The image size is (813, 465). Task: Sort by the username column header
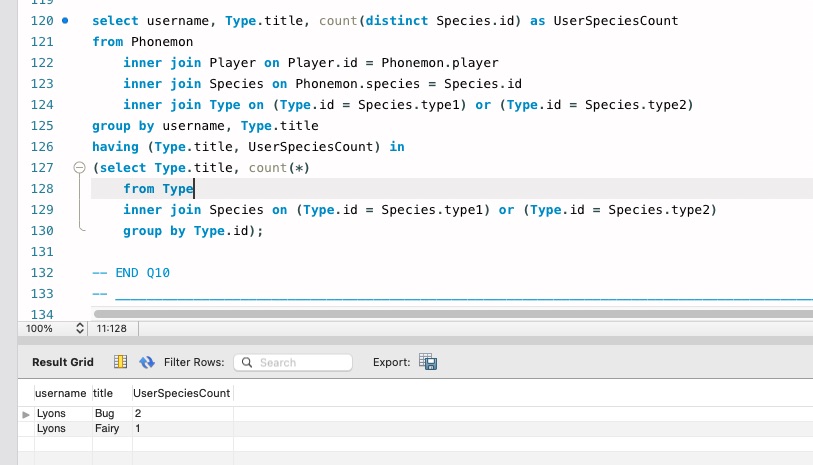coord(61,394)
